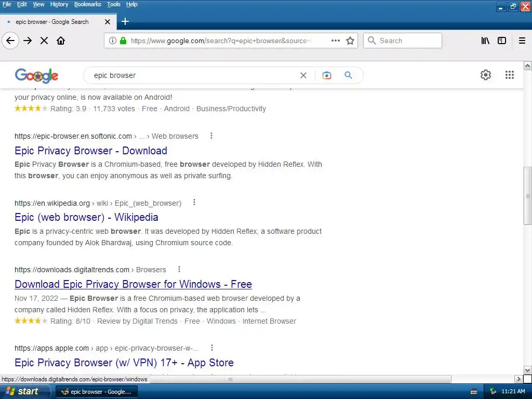Click the 'Nov 17, 2022' date text
The image size is (532, 399).
[x=36, y=299]
